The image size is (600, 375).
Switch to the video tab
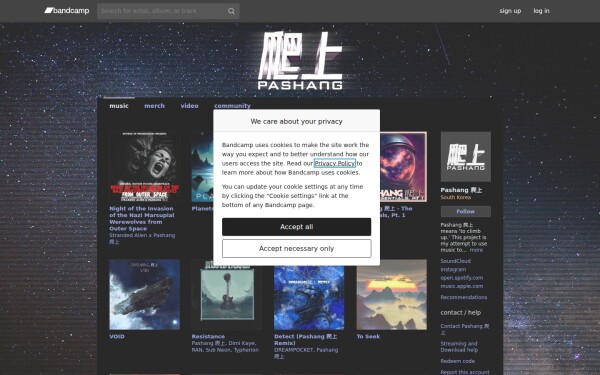click(x=189, y=106)
